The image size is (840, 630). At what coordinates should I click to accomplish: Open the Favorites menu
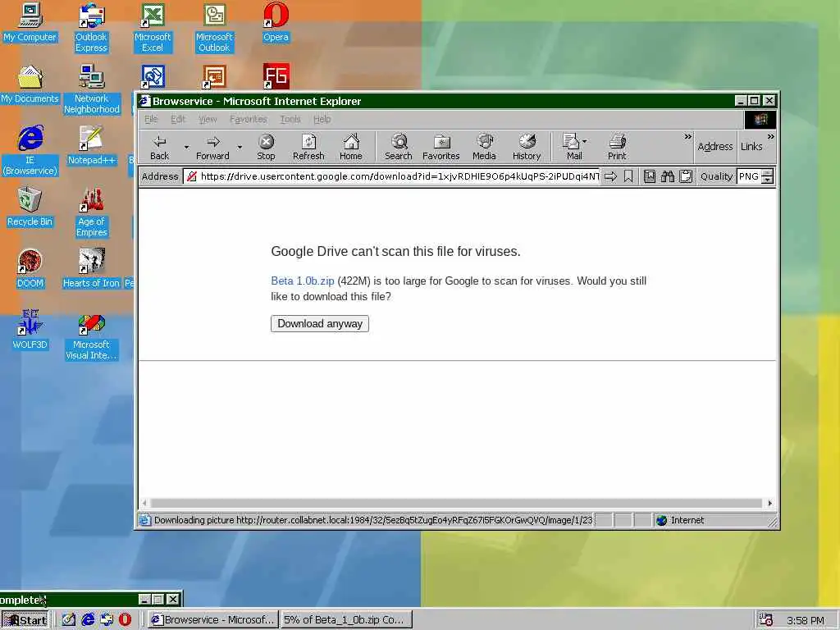[248, 119]
